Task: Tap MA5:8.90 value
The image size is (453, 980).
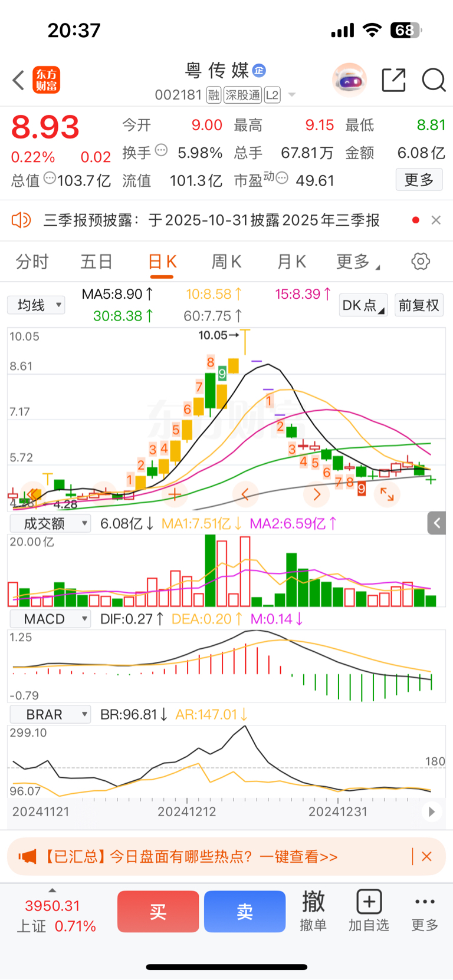Action: pos(118,294)
